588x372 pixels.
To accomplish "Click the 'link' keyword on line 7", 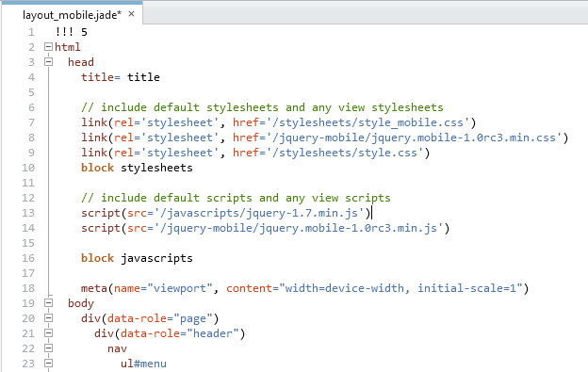I will point(94,122).
